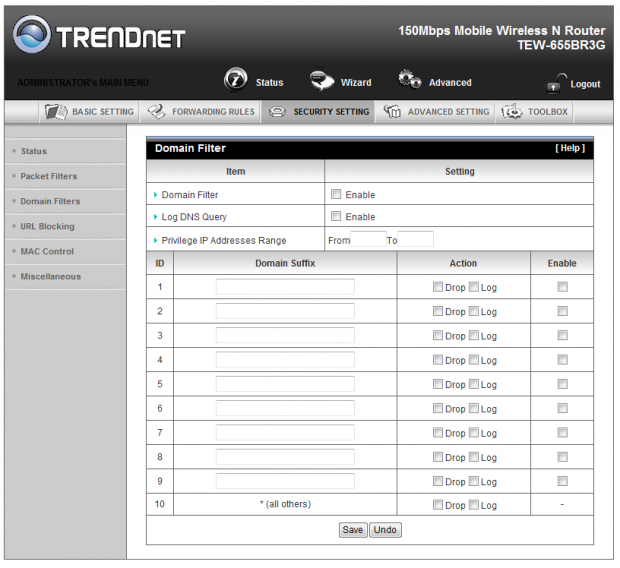Tick the Enable checkbox for rule 9

click(x=562, y=481)
